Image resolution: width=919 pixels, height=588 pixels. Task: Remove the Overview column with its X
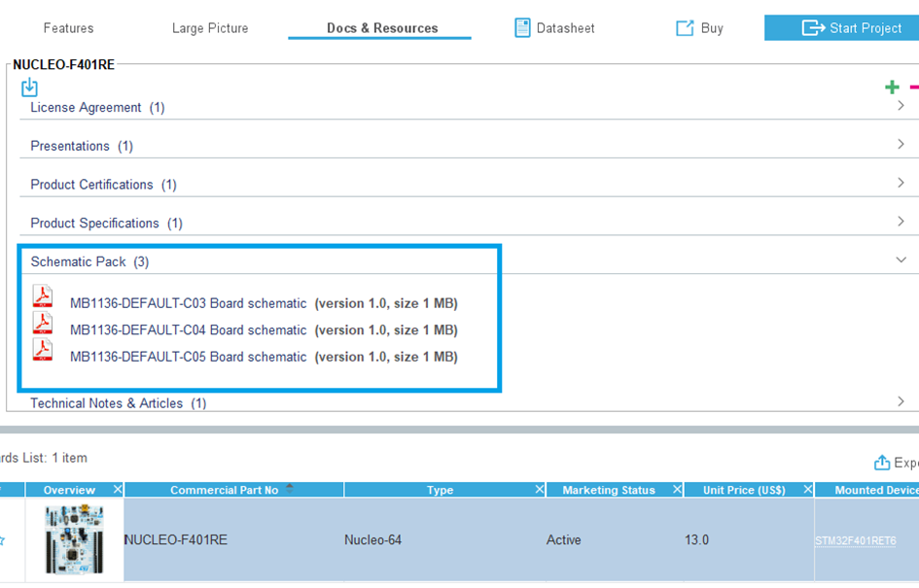tap(118, 489)
